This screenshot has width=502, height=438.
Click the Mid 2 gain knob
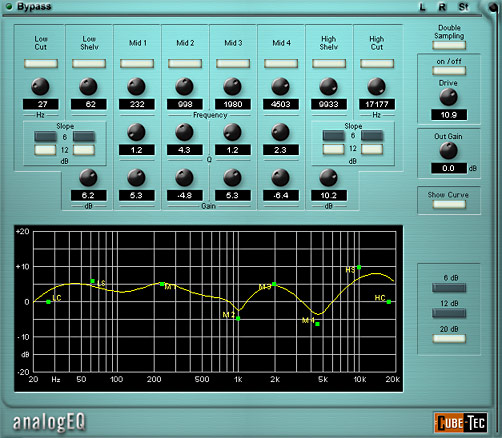coord(184,177)
